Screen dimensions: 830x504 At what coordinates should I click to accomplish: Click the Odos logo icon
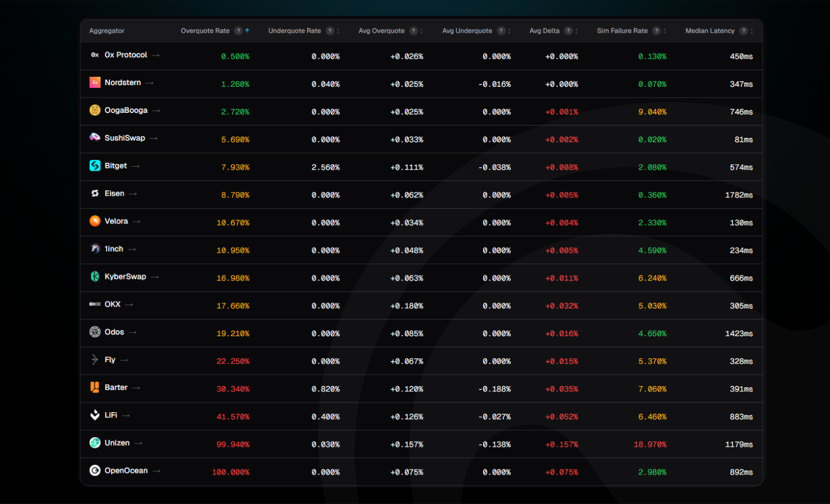95,332
